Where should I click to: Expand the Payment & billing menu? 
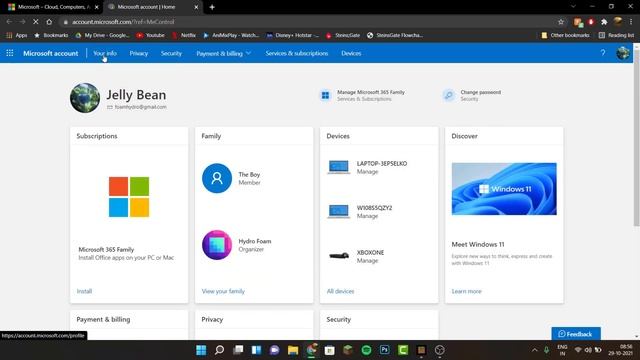point(224,53)
